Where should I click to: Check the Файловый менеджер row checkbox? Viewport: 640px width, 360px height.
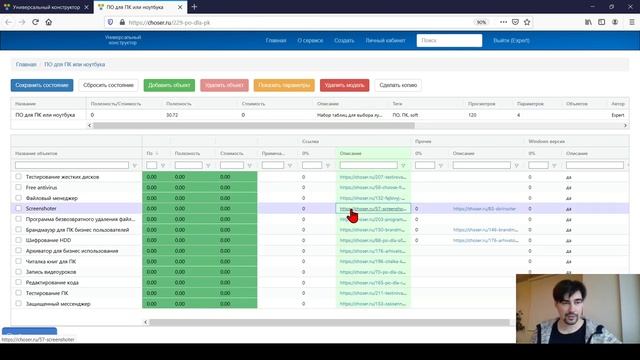point(18,198)
